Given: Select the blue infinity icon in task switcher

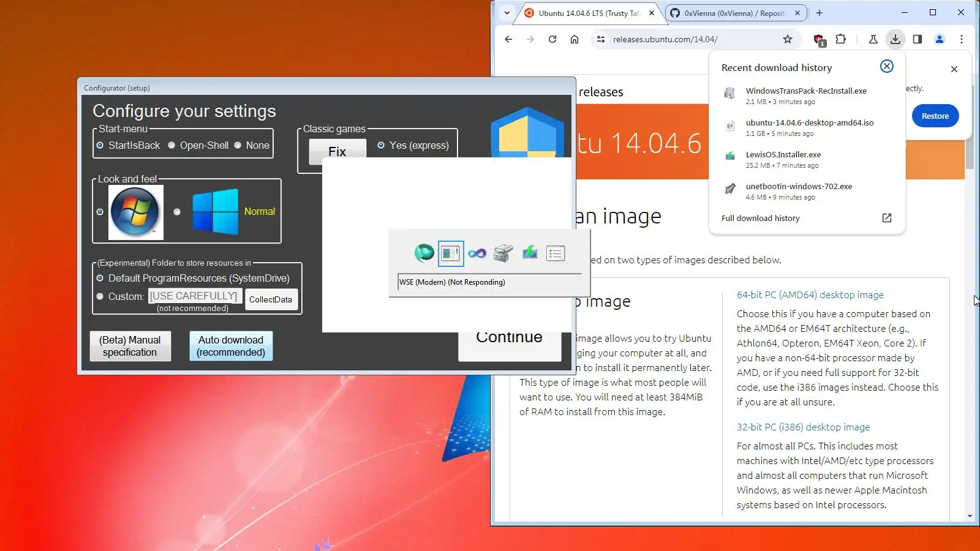Looking at the screenshot, I should (x=477, y=253).
